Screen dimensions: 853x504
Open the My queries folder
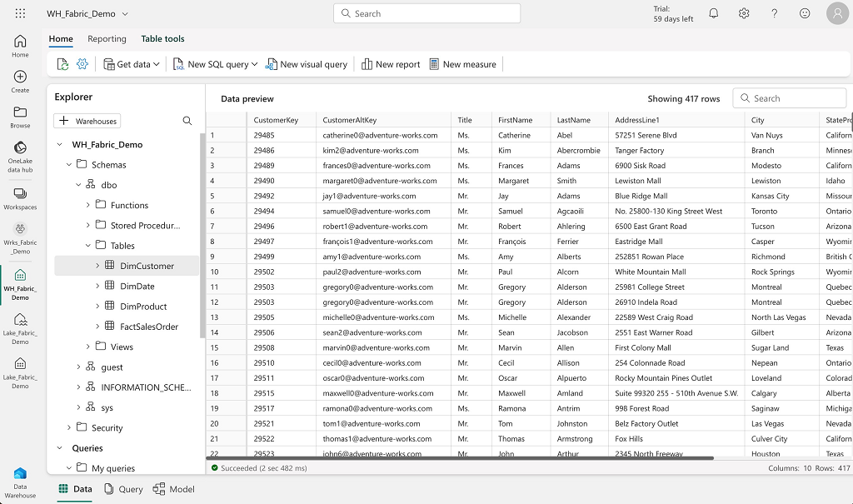coord(113,468)
